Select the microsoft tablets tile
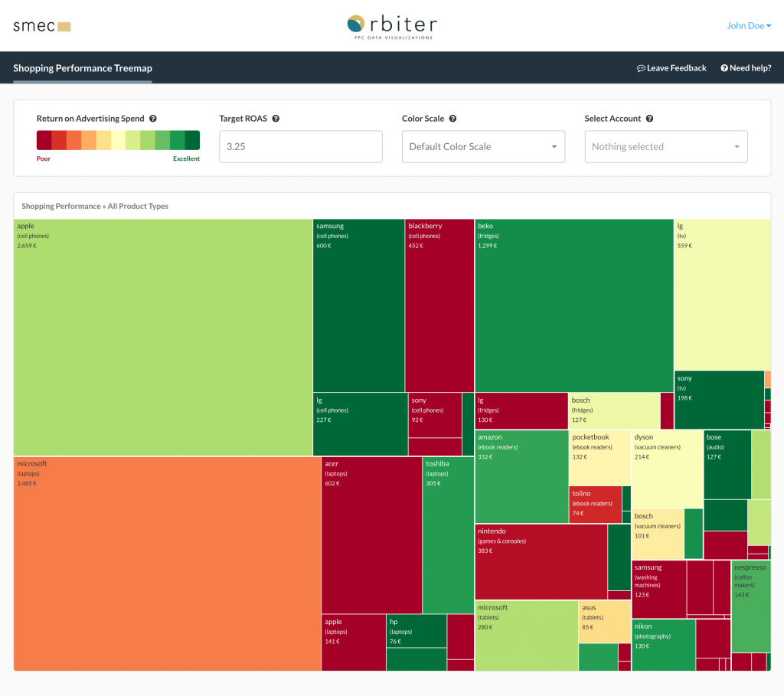The image size is (784, 696). [527, 636]
